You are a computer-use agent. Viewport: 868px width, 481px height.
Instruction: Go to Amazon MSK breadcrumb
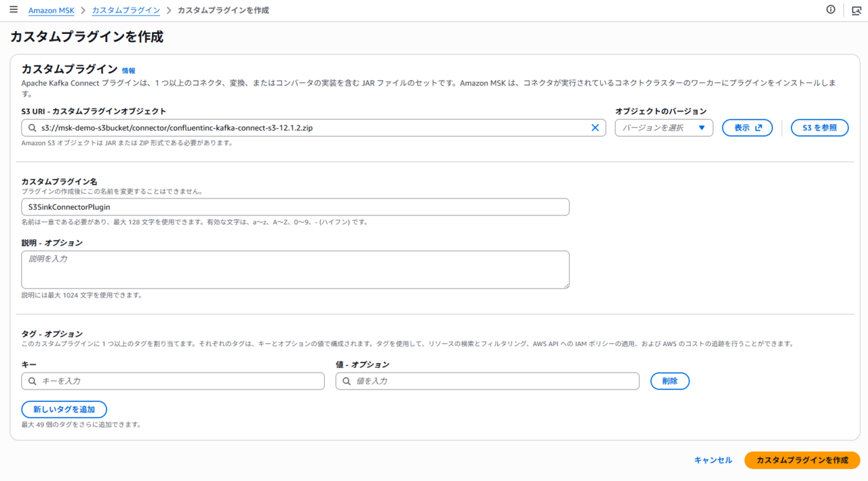52,11
